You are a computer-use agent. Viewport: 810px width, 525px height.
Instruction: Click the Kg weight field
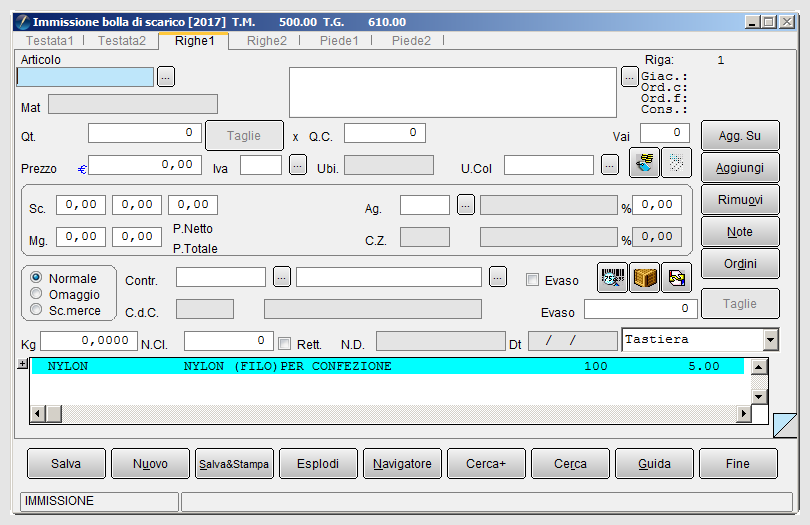click(x=89, y=341)
